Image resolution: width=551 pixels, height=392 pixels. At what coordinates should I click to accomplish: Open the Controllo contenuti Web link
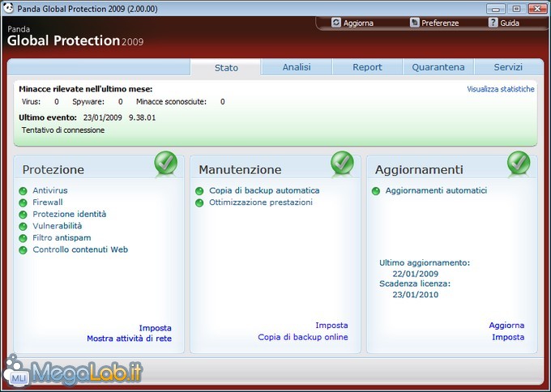click(80, 249)
